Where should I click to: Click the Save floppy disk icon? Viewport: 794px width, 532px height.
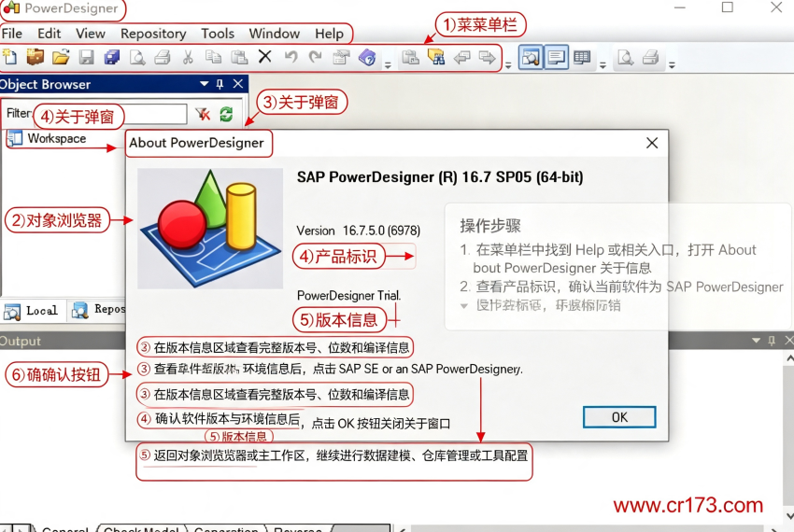(x=87, y=57)
